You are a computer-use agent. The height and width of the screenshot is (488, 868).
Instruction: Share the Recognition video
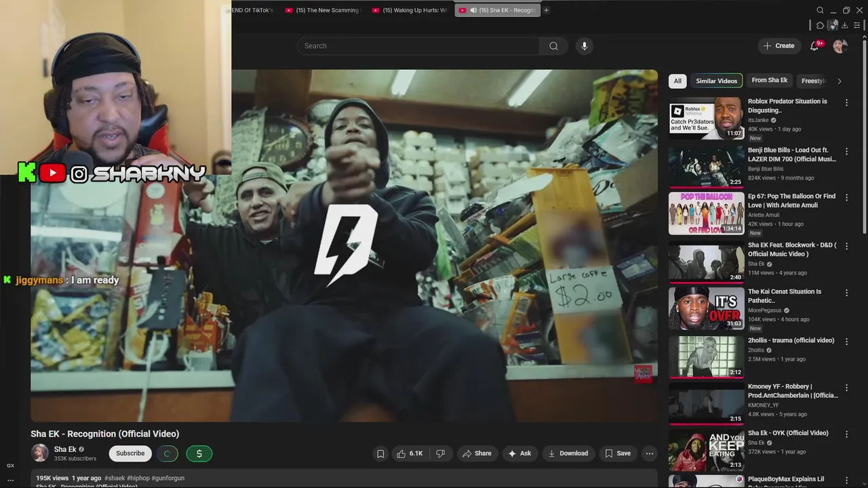(477, 453)
